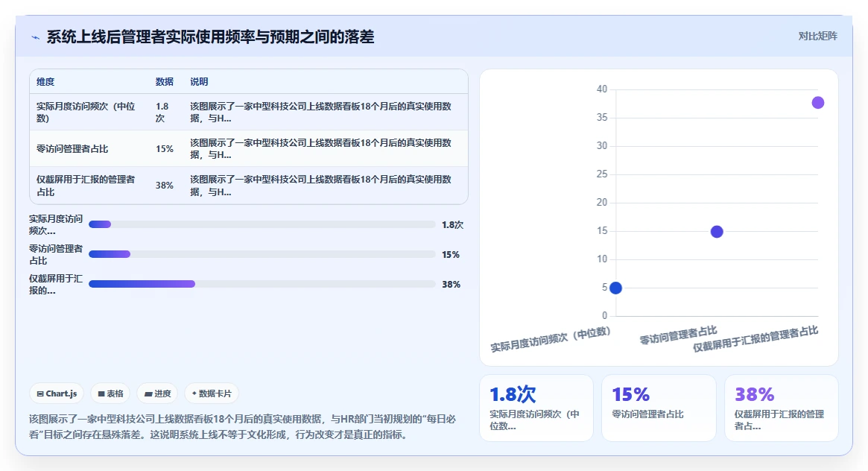Click the 15% progress bar
The width and height of the screenshot is (868, 471).
coord(262,255)
